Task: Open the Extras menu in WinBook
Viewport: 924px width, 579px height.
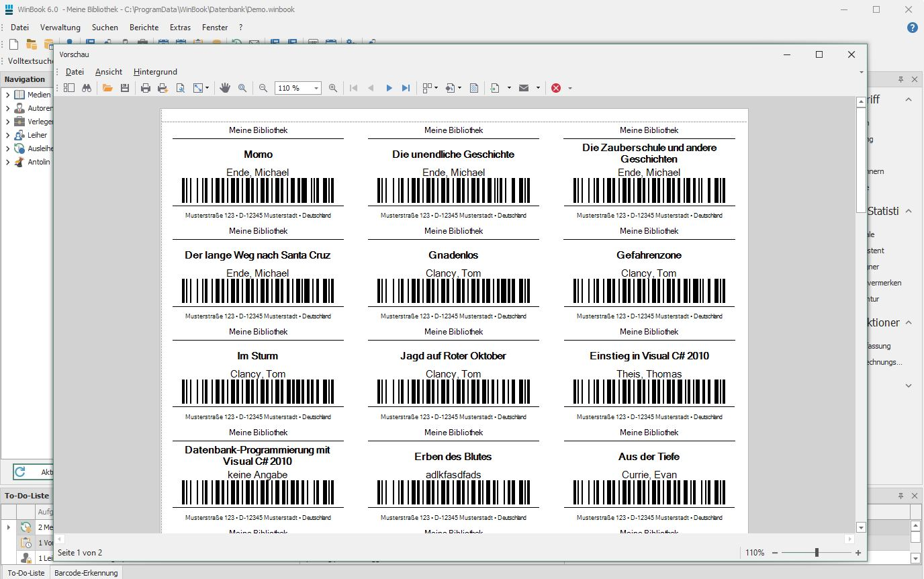Action: click(180, 28)
